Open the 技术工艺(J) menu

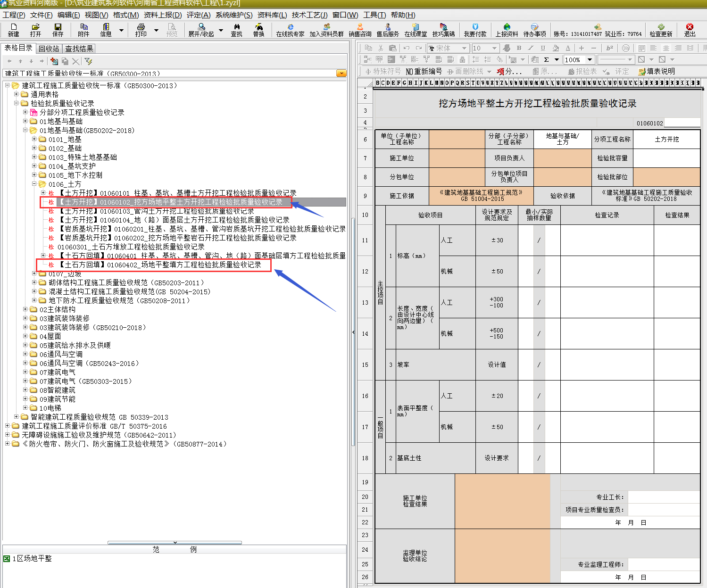[x=309, y=15]
